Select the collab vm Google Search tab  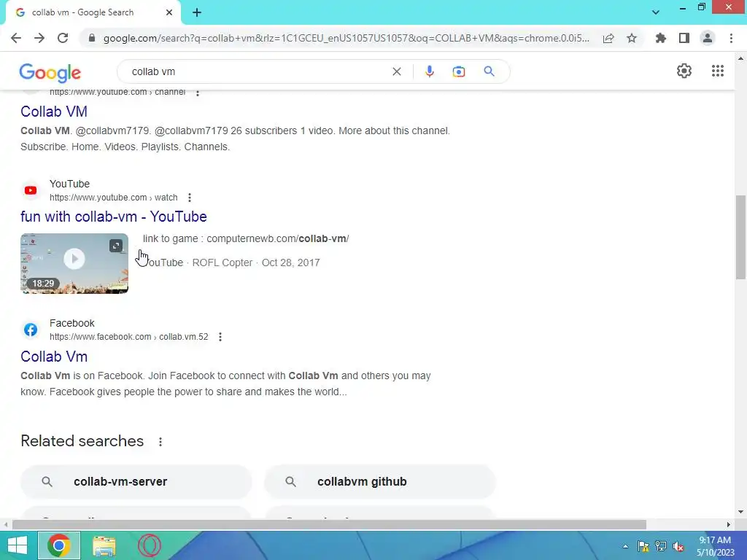click(90, 13)
